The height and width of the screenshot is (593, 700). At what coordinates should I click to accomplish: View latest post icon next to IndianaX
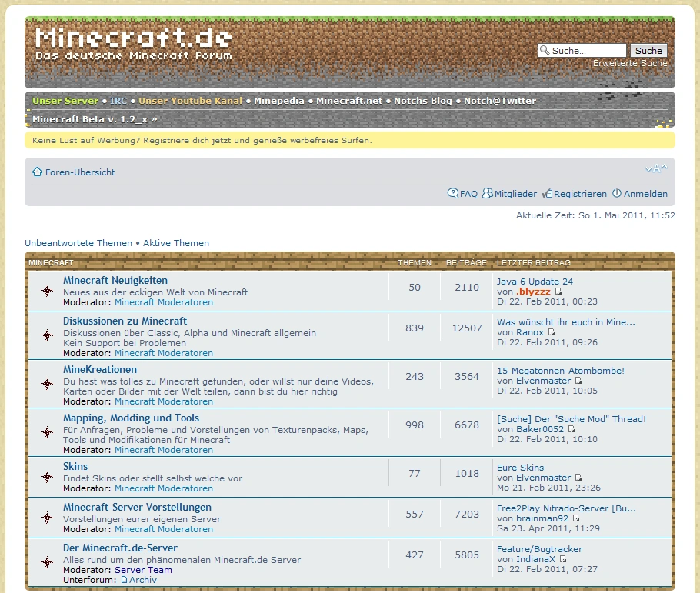[x=562, y=559]
